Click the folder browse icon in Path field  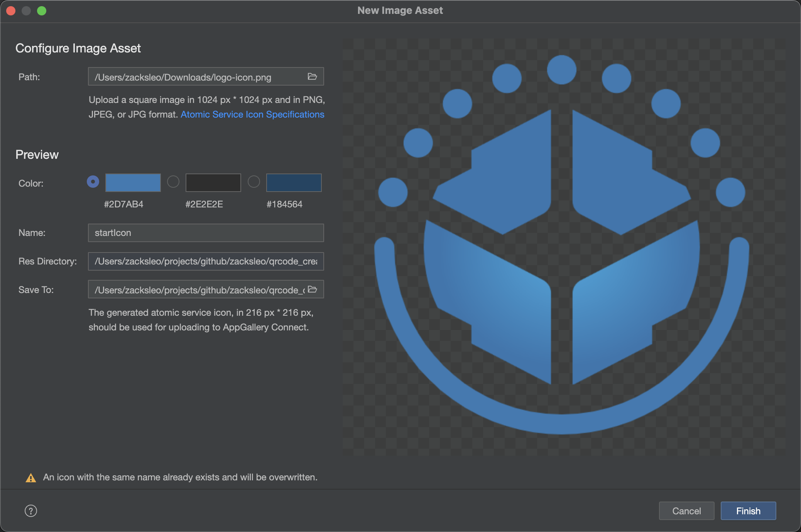pyautogui.click(x=312, y=77)
